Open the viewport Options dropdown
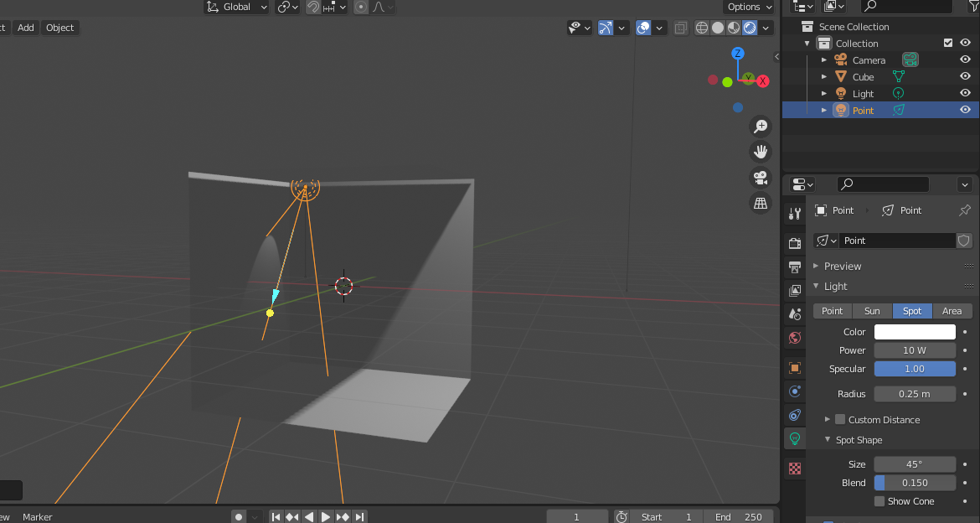980x523 pixels. [750, 7]
